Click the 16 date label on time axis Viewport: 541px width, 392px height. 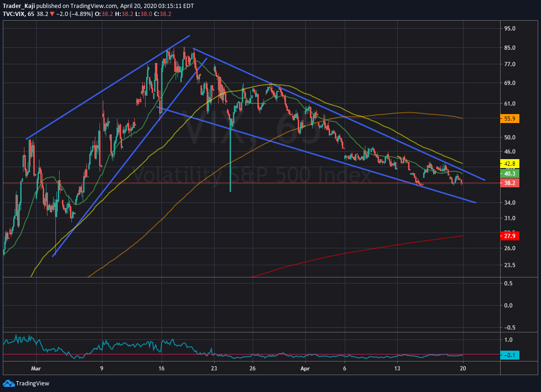pos(162,369)
